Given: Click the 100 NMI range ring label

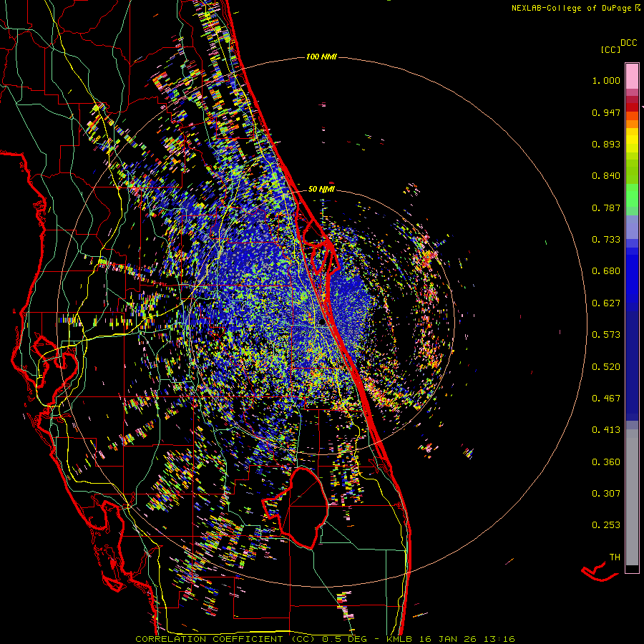Looking at the screenshot, I should click(x=321, y=57).
